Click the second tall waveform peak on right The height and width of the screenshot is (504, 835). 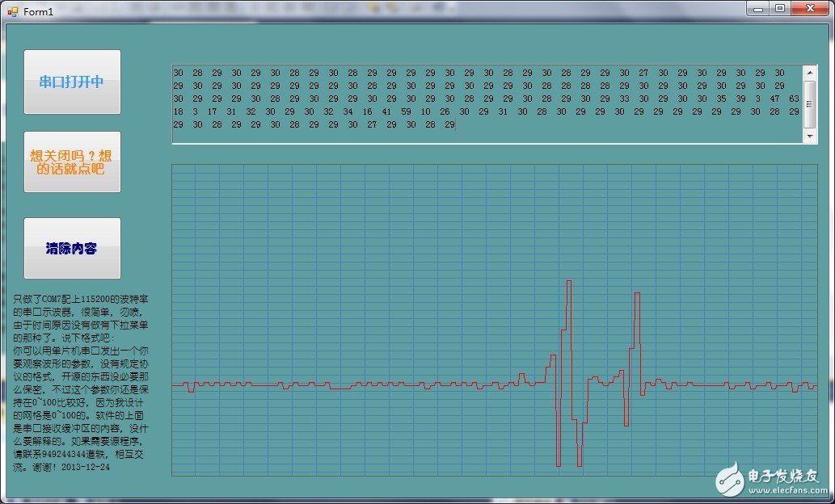pos(638,294)
